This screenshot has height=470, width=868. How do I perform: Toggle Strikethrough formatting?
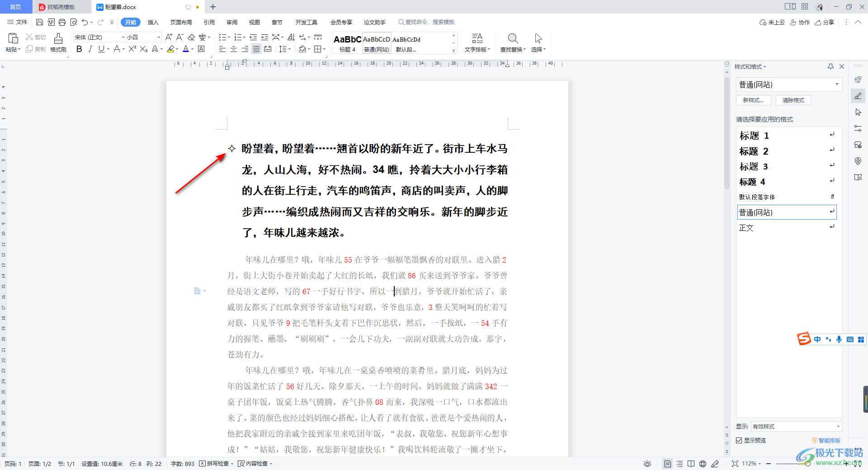click(117, 49)
